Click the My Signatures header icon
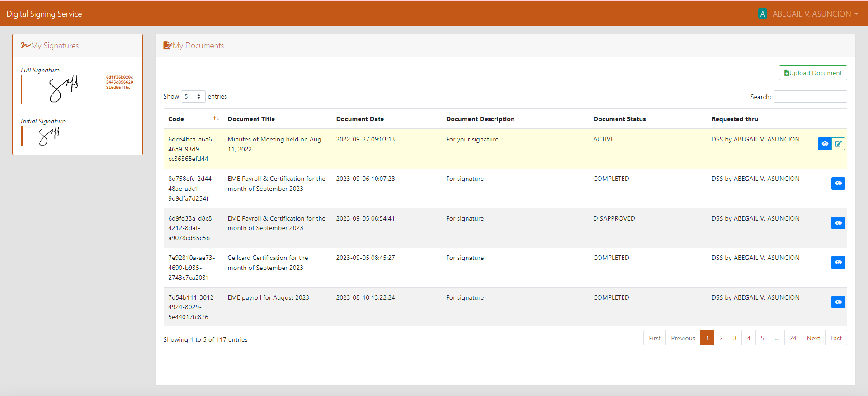 pos(25,45)
